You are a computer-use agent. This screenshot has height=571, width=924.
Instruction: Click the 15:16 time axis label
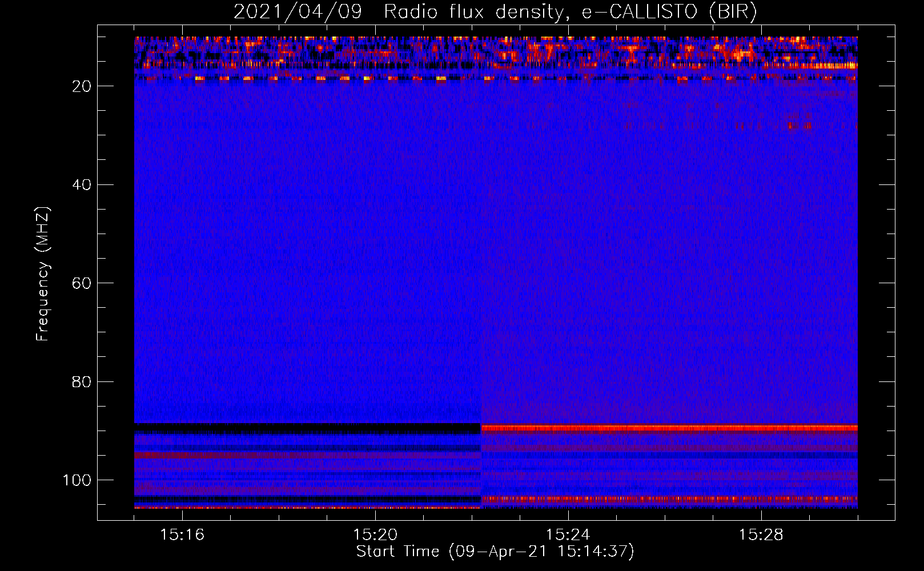tap(182, 534)
